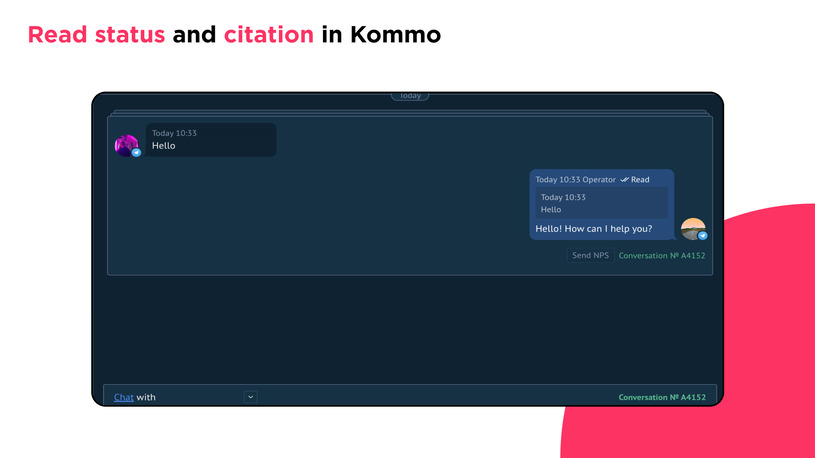The image size is (815, 458).
Task: Click the double-check Read status icon
Action: 624,179
